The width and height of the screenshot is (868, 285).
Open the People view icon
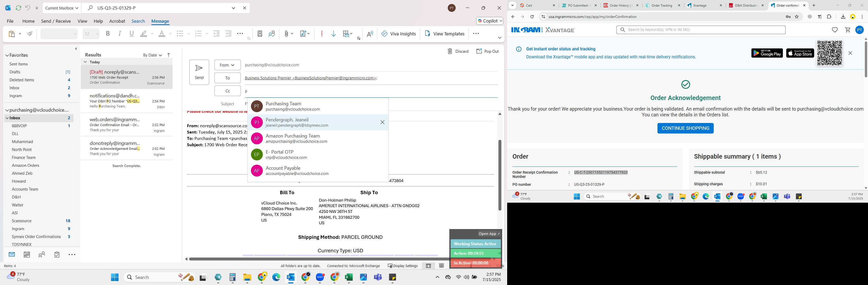(42, 254)
